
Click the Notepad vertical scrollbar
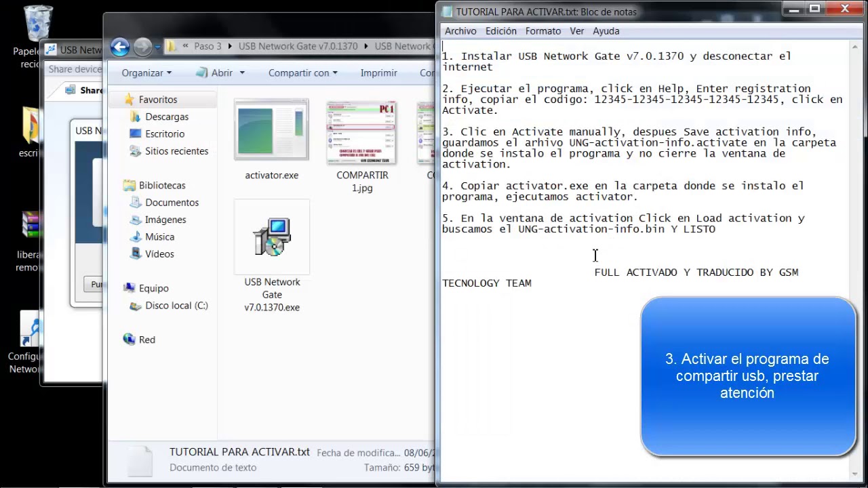pos(854,259)
